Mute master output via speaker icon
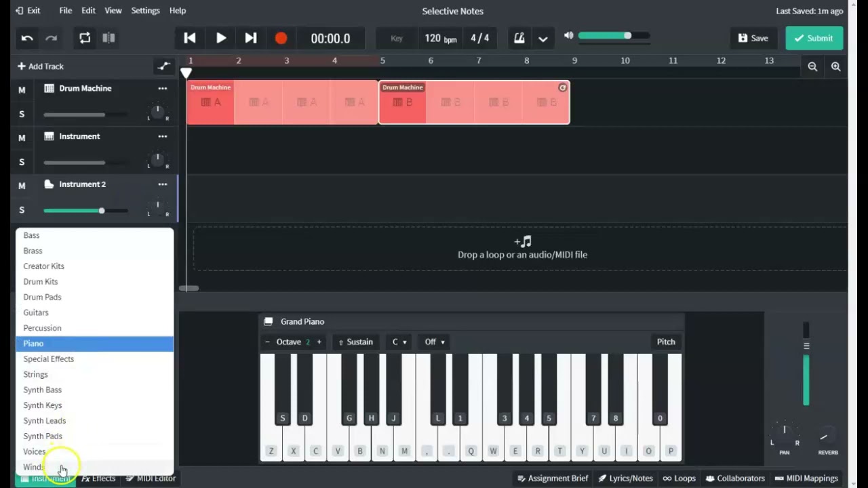 pos(569,35)
